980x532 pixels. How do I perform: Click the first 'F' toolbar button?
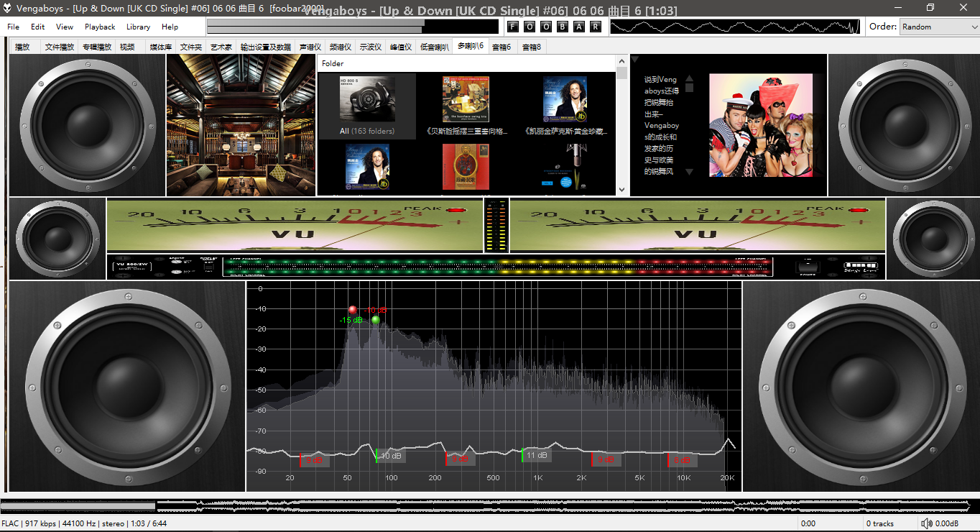point(512,27)
